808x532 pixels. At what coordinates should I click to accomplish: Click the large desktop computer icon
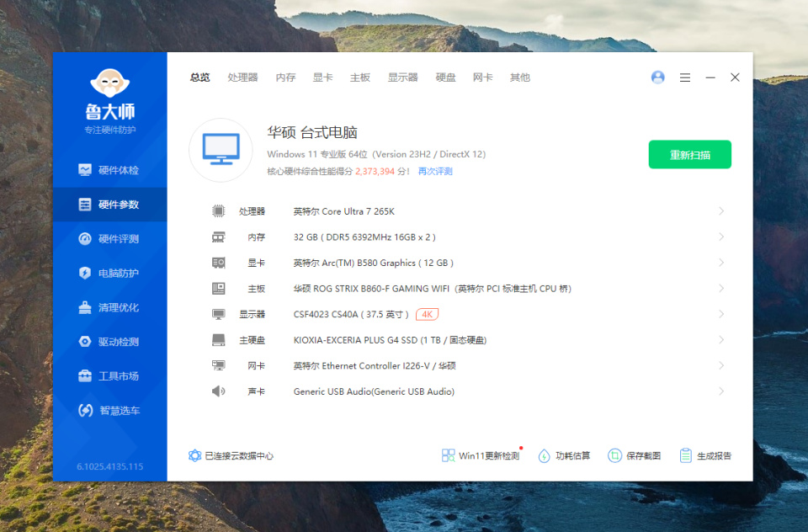(x=221, y=150)
